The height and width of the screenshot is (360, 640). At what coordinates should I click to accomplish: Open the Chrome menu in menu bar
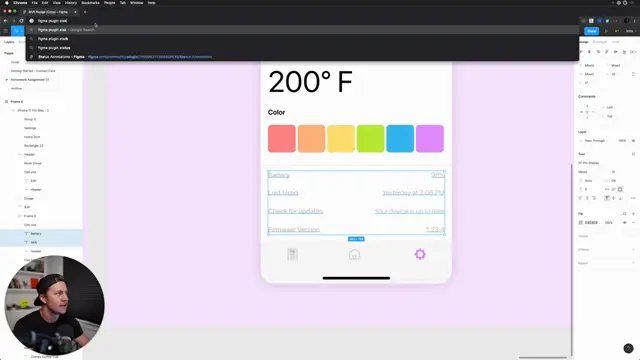[x=20, y=3]
